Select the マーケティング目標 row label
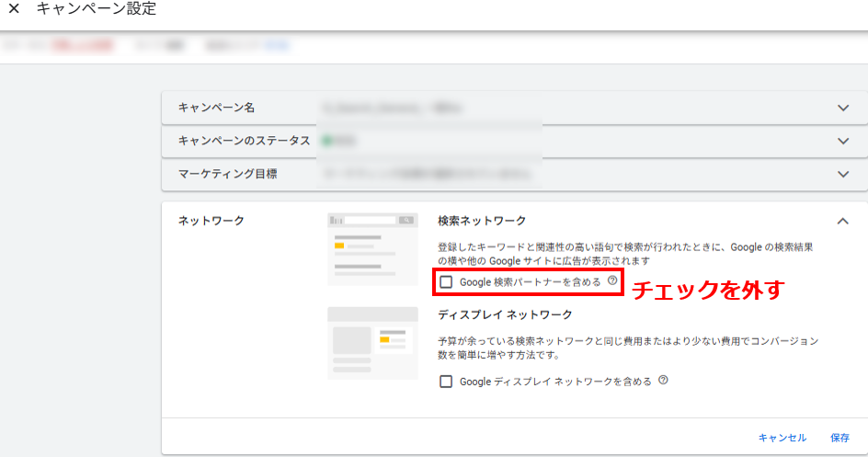This screenshot has width=868, height=457. [227, 175]
